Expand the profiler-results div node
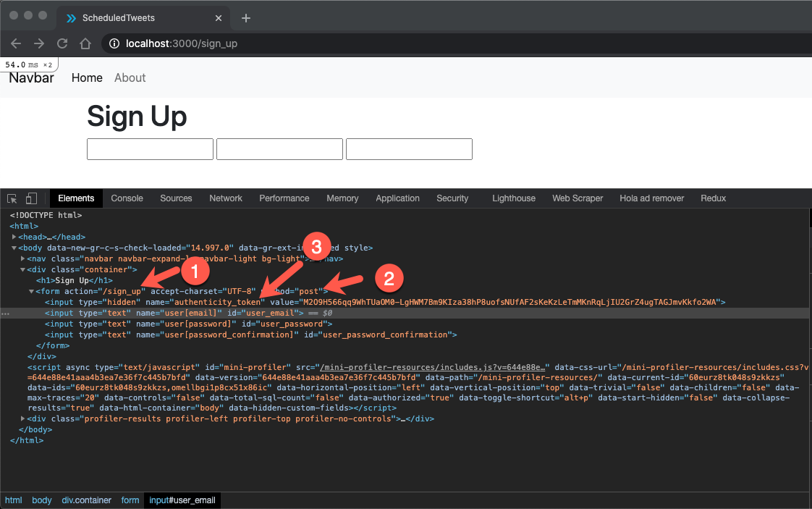The image size is (812, 509). click(x=22, y=418)
